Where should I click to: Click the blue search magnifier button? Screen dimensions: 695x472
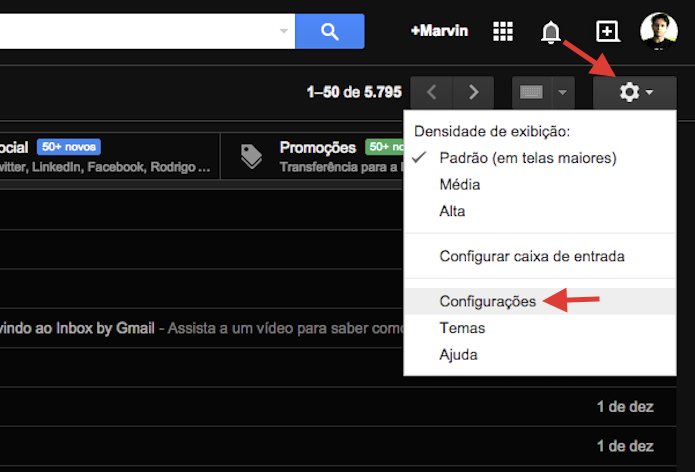(x=329, y=31)
